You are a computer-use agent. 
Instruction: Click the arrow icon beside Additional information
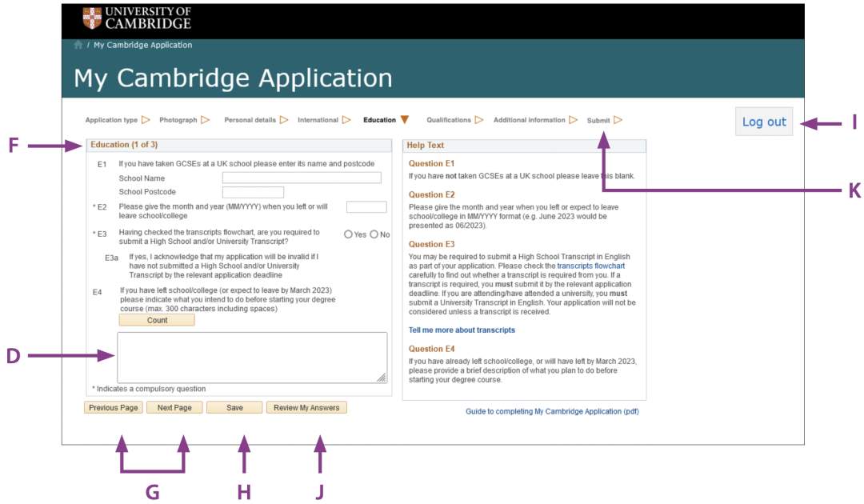573,120
